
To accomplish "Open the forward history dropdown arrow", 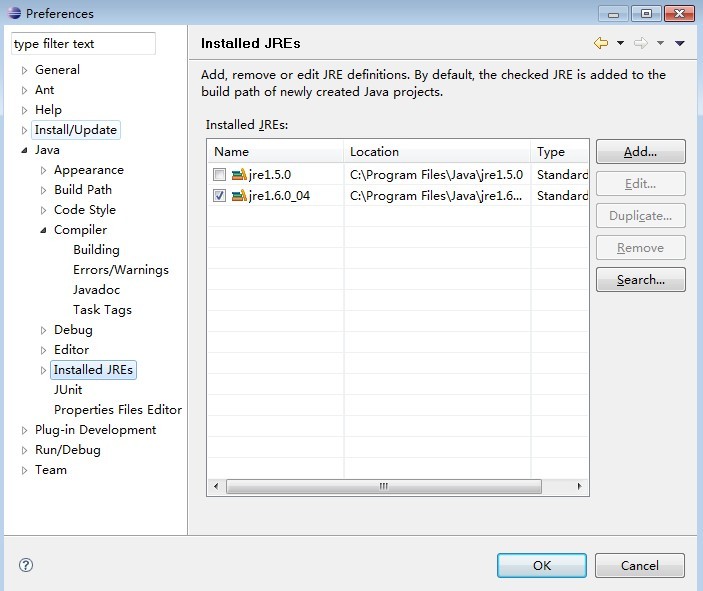I will coord(660,43).
